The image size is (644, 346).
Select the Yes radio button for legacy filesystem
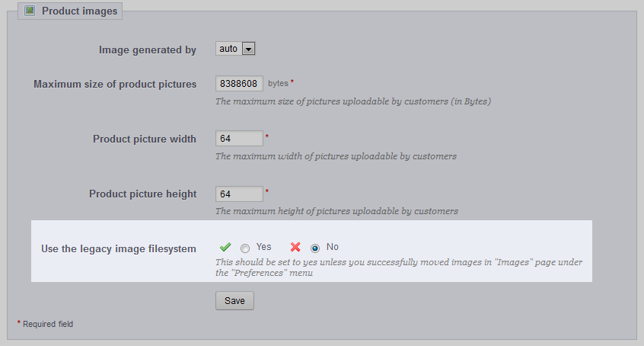coord(245,248)
